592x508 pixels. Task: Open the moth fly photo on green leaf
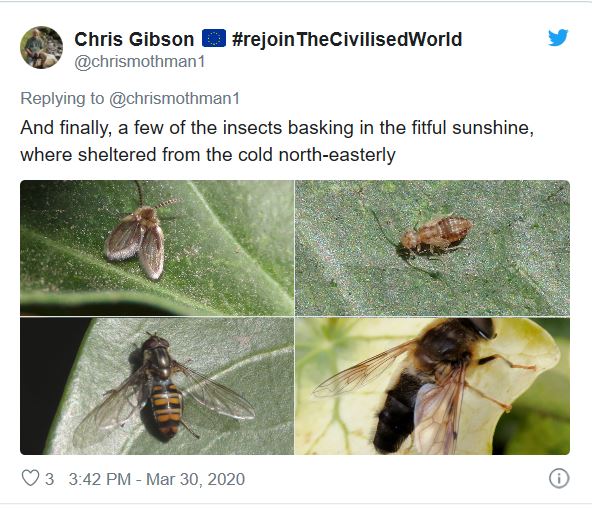pos(157,248)
